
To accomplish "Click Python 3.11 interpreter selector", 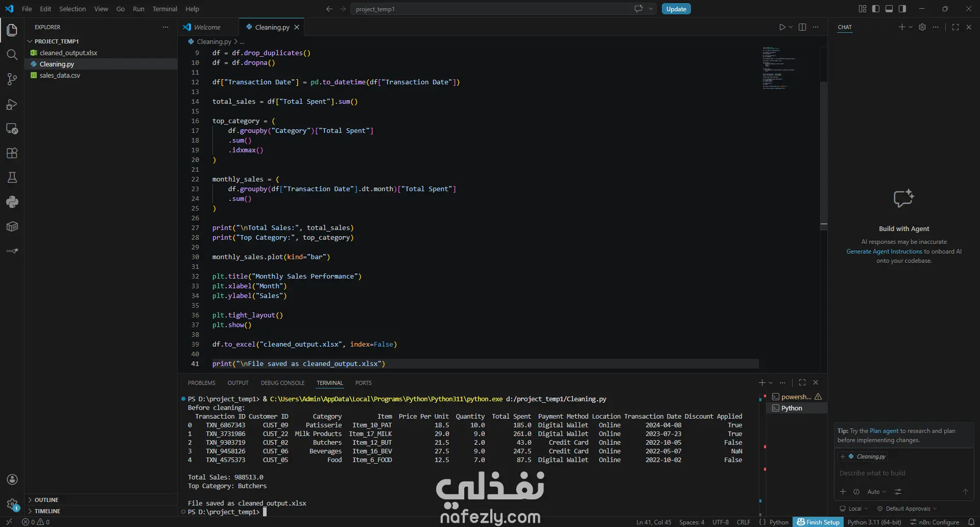I will pos(874,522).
